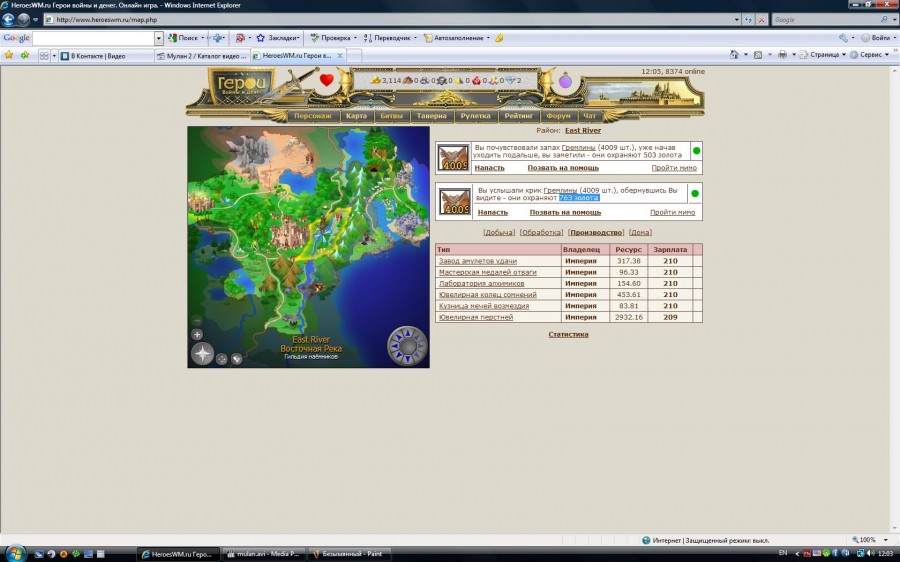Click the Favorites star icon
The width and height of the screenshot is (900, 562).
(x=9, y=55)
